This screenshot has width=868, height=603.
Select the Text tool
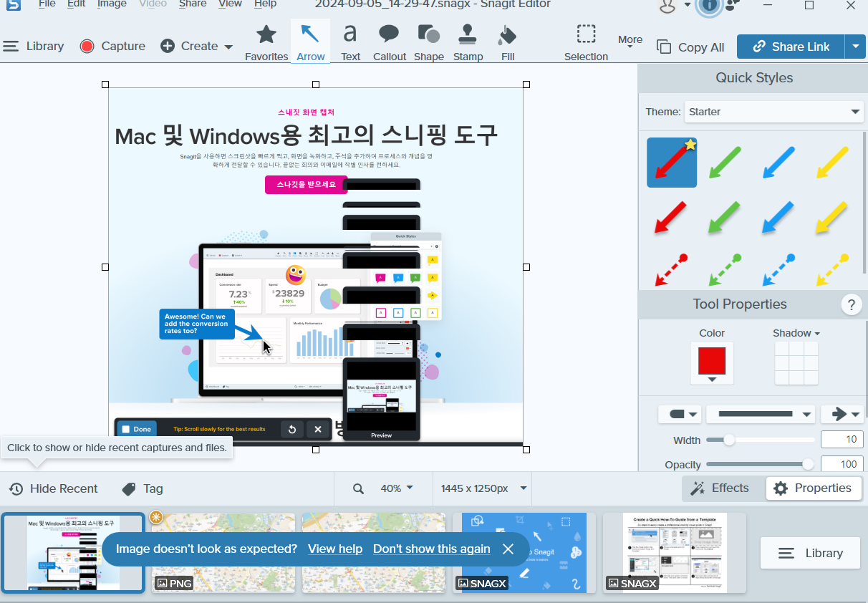coord(350,42)
